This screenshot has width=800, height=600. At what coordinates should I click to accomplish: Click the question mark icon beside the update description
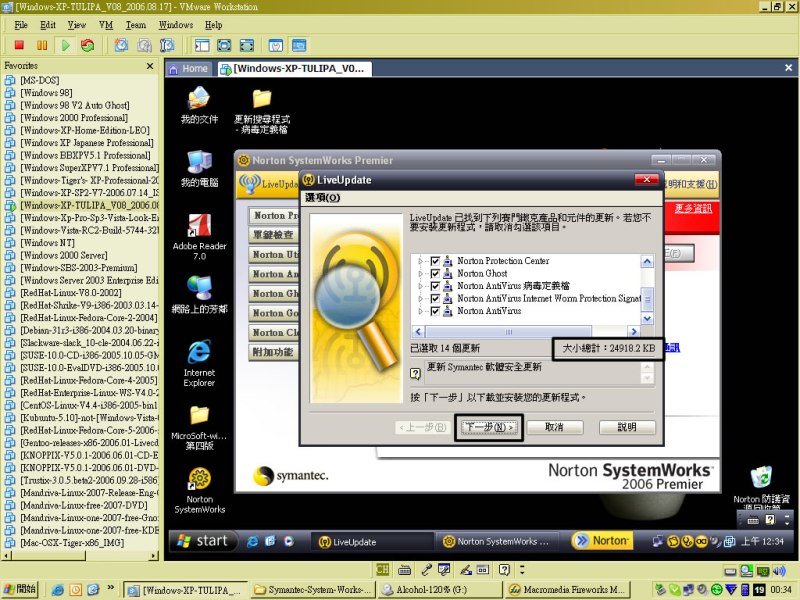(x=415, y=374)
